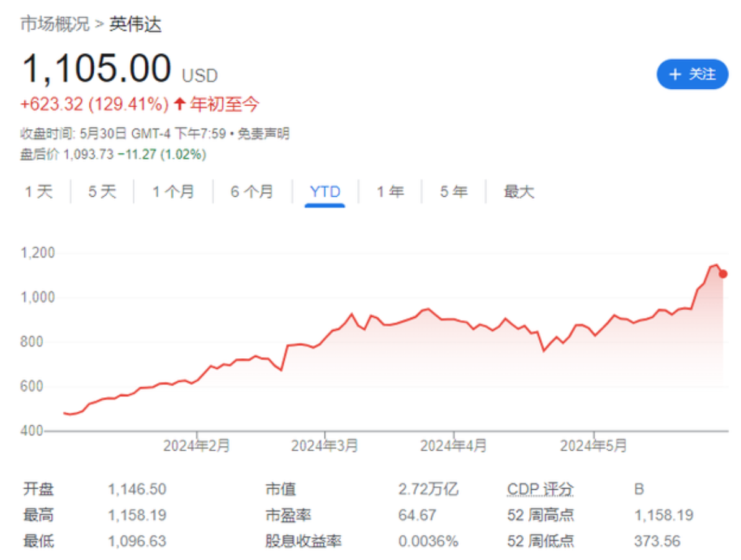Choose the 6 个月 range tab
The width and height of the screenshot is (741, 560).
point(251,192)
